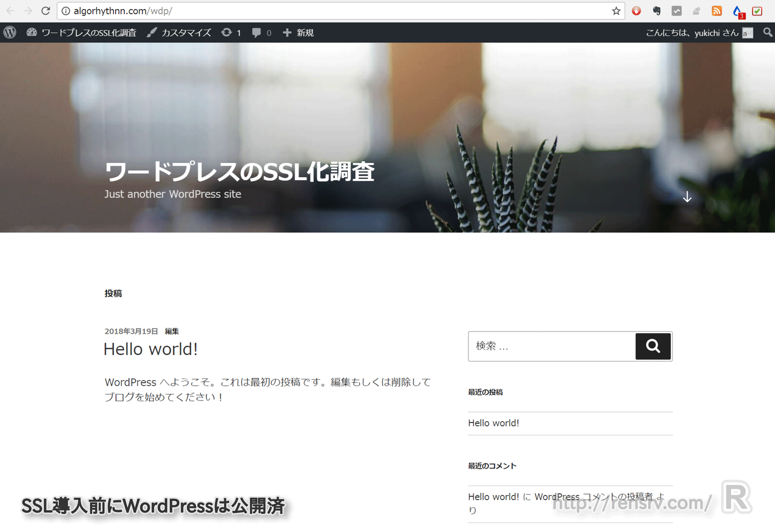Open the こんにちは、yukichi さん account menu
This screenshot has width=775, height=532.
click(x=699, y=32)
